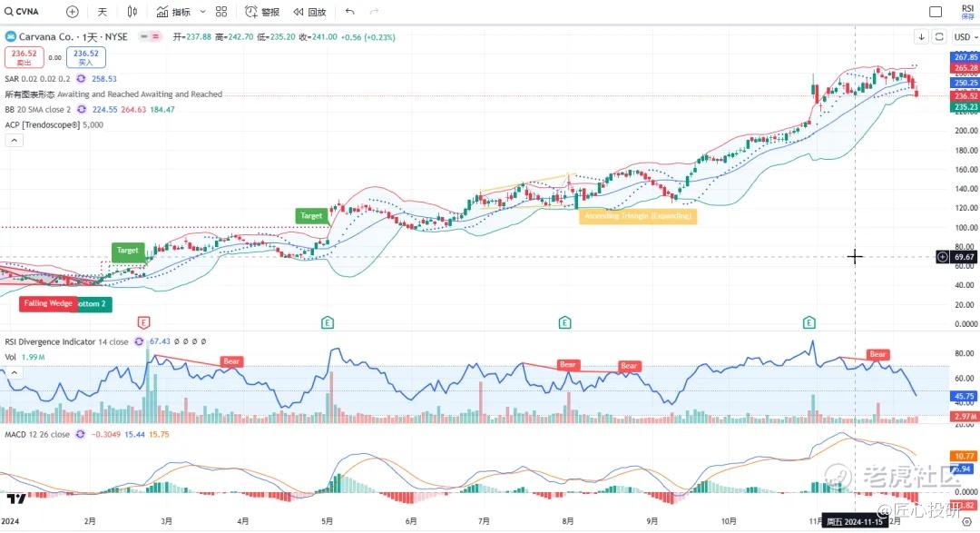Click the red earnings E marker near March
Viewport: 980px width, 533px height.
(x=143, y=323)
